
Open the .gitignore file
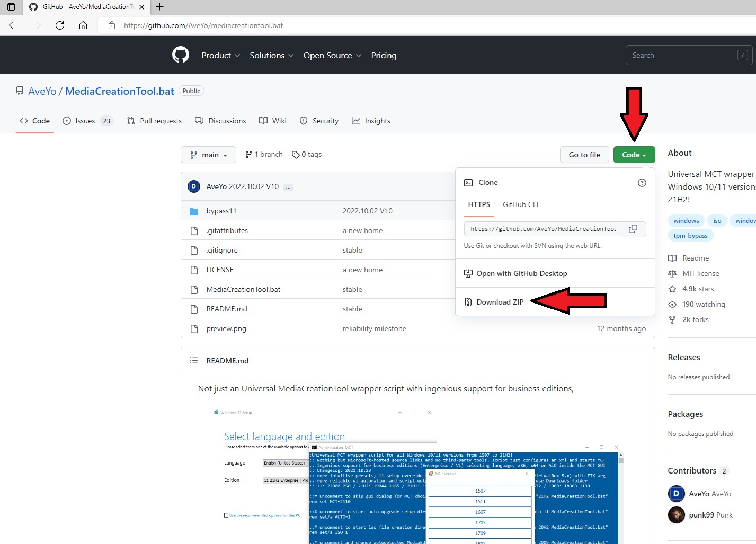[222, 250]
